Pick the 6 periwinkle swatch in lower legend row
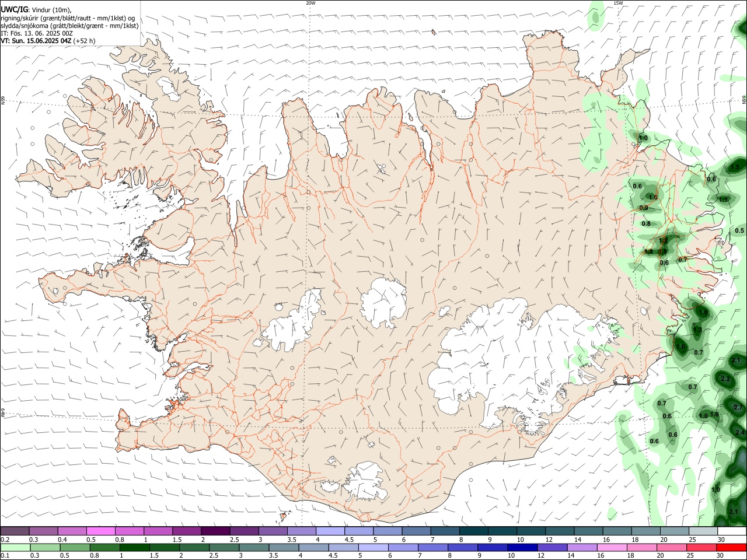 point(403,547)
